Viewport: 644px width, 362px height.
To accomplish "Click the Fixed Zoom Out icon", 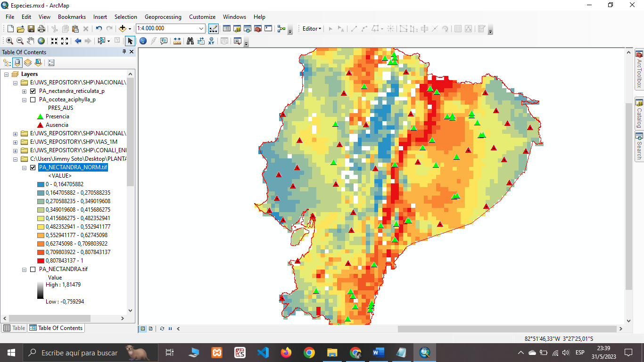I will (65, 41).
